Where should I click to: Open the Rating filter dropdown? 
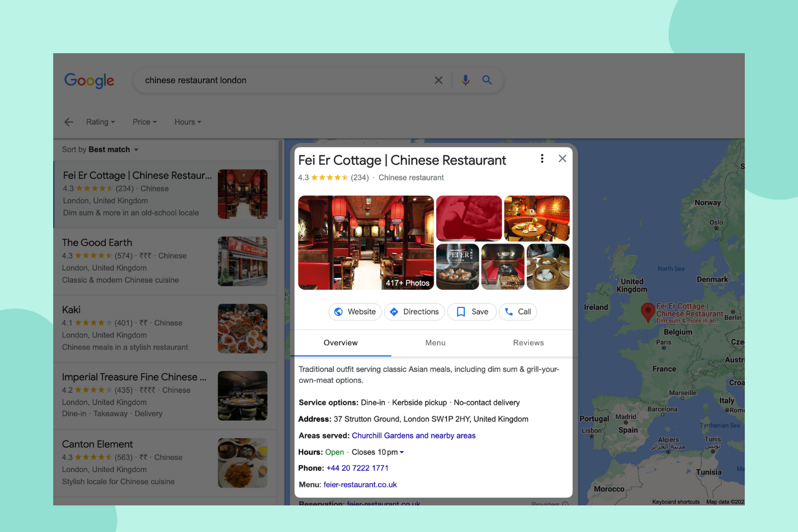[100, 122]
